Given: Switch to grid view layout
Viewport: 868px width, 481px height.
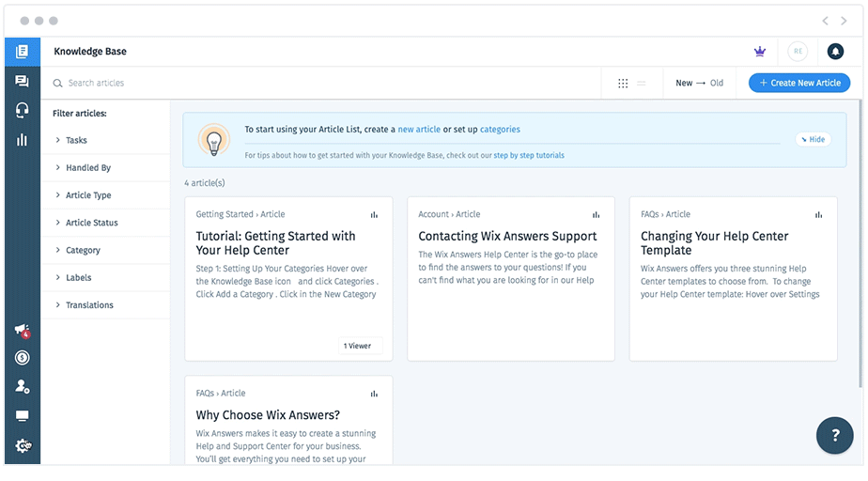Looking at the screenshot, I should (x=623, y=84).
